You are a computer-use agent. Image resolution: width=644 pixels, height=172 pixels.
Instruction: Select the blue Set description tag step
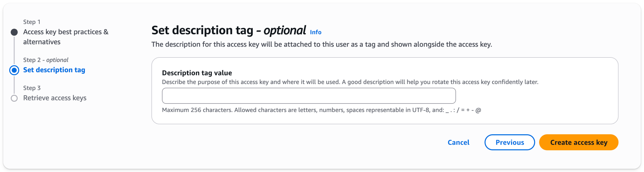[x=54, y=70]
